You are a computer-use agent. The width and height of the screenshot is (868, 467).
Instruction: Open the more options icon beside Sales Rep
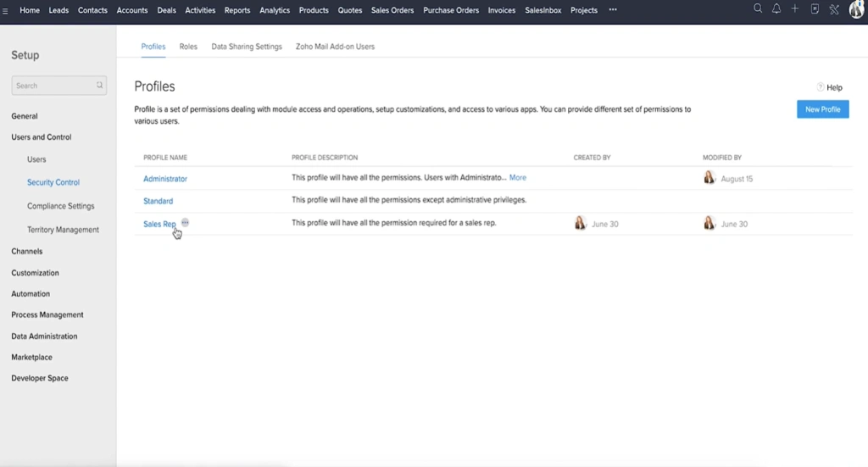click(185, 222)
